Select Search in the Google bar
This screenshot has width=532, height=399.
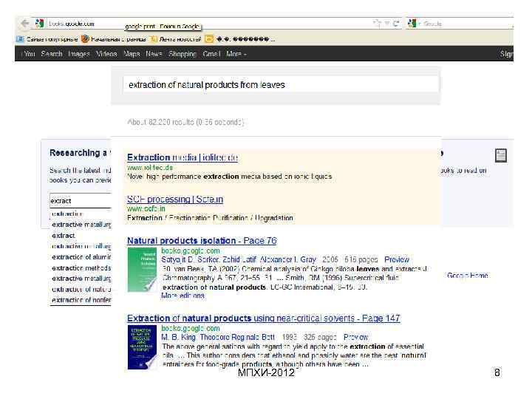tap(52, 54)
